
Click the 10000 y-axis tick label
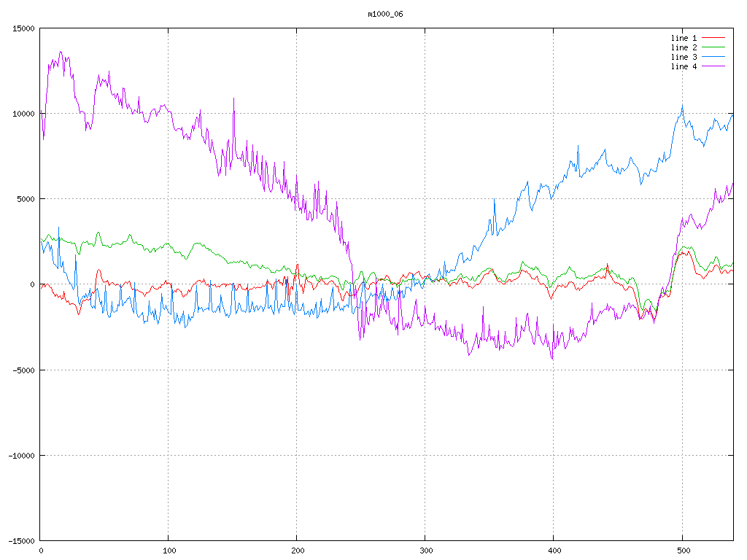23,114
